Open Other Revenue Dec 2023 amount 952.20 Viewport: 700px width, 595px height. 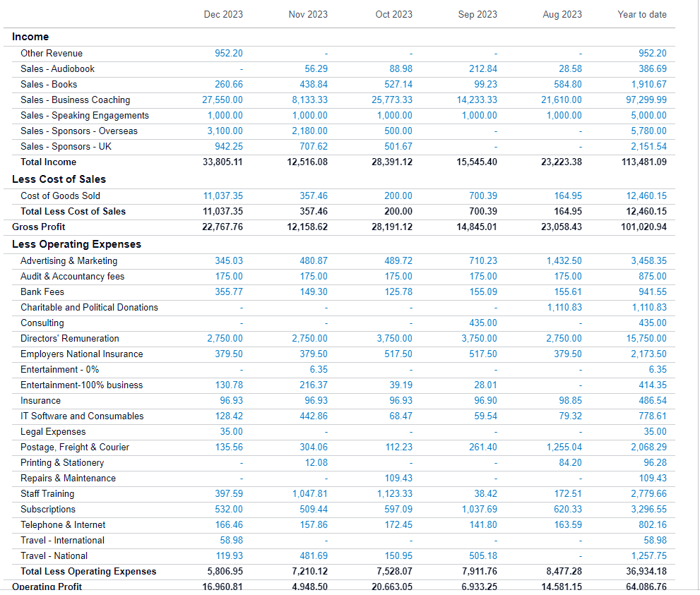point(229,53)
